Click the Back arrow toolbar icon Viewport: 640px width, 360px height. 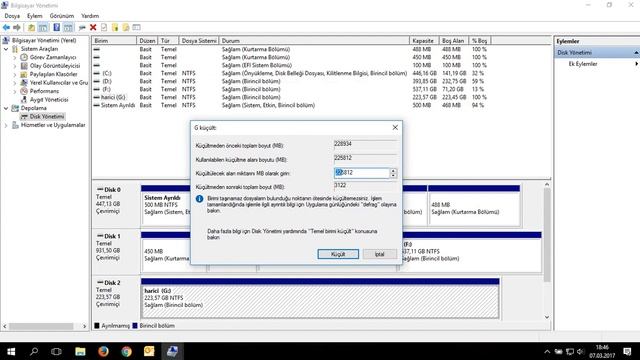[6, 27]
